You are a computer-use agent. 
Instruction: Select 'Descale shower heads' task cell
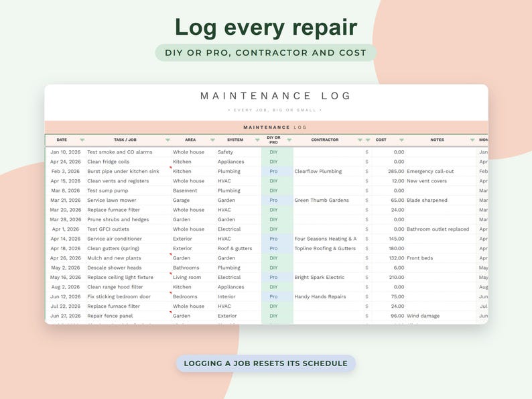[x=128, y=268]
